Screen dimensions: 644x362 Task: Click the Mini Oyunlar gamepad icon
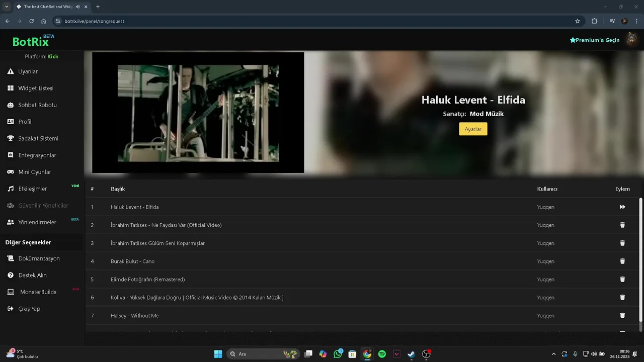pos(11,172)
